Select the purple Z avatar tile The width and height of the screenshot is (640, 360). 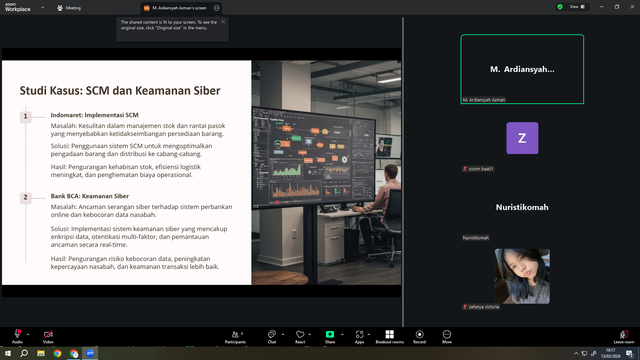[x=522, y=138]
